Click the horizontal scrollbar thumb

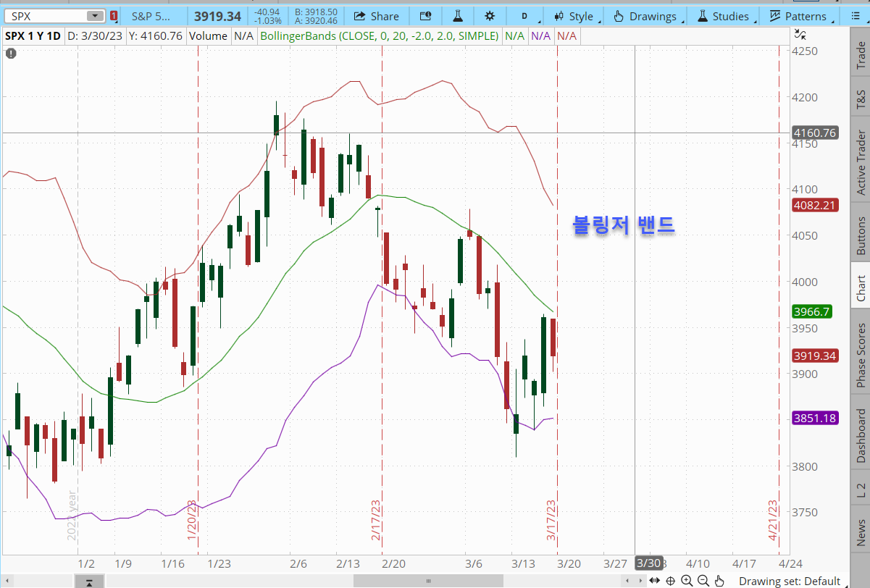pyautogui.click(x=428, y=581)
